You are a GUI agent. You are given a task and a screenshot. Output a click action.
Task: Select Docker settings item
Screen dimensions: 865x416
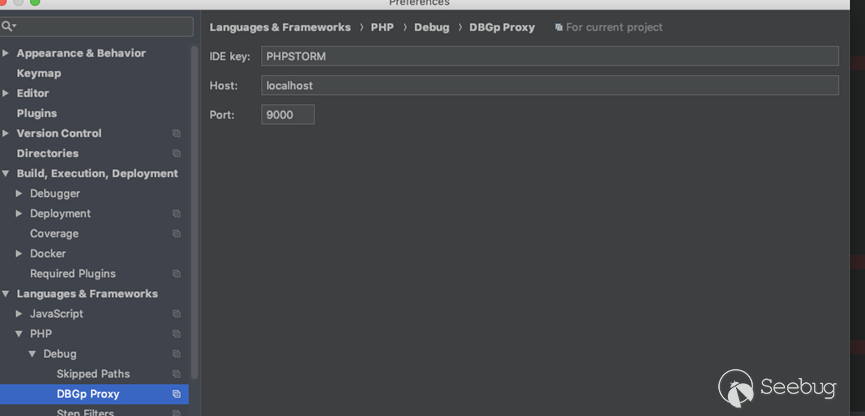[x=48, y=254]
